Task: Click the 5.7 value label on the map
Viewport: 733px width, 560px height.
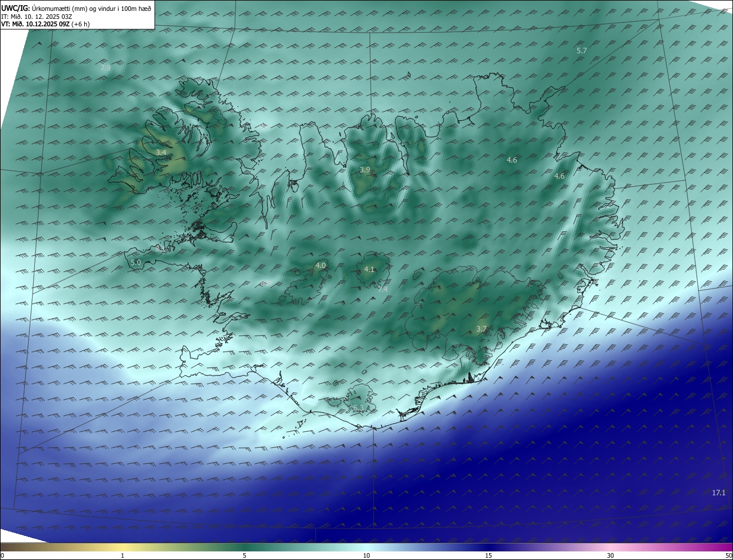Action: [x=582, y=51]
